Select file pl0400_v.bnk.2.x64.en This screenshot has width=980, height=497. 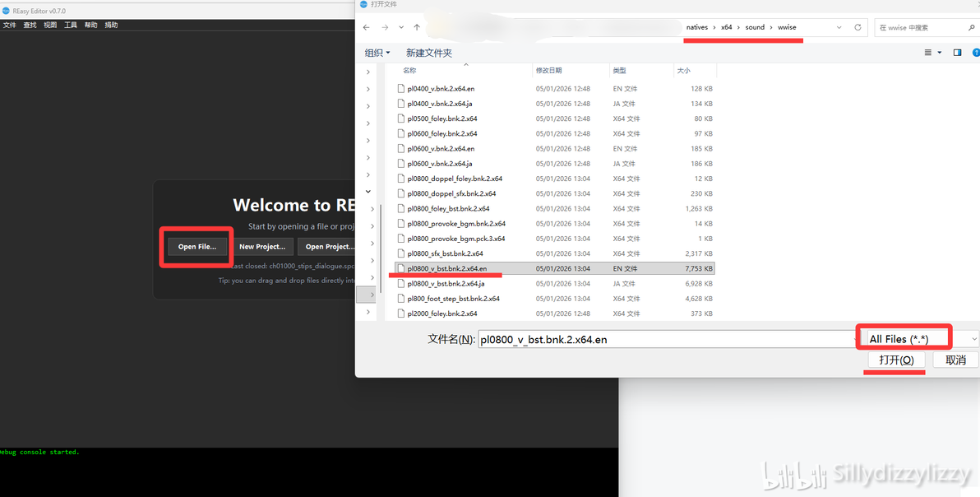pos(441,88)
